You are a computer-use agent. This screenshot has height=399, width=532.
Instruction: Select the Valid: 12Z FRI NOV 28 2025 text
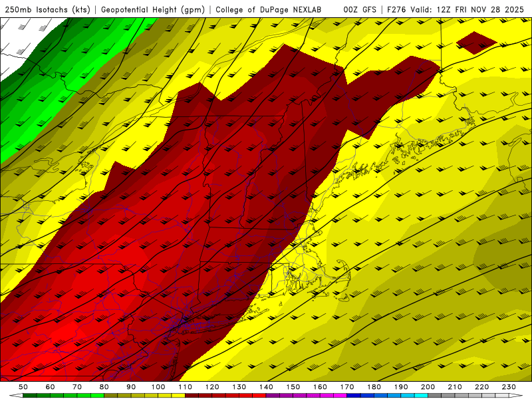[467, 9]
